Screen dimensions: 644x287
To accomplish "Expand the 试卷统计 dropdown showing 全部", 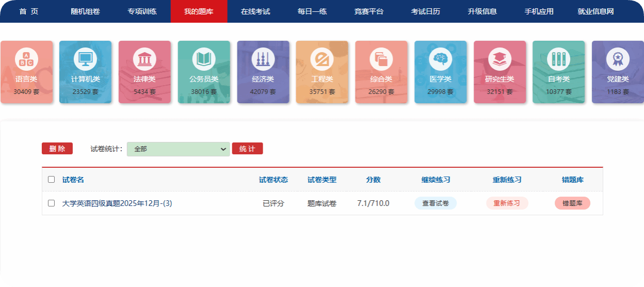I will (x=178, y=149).
